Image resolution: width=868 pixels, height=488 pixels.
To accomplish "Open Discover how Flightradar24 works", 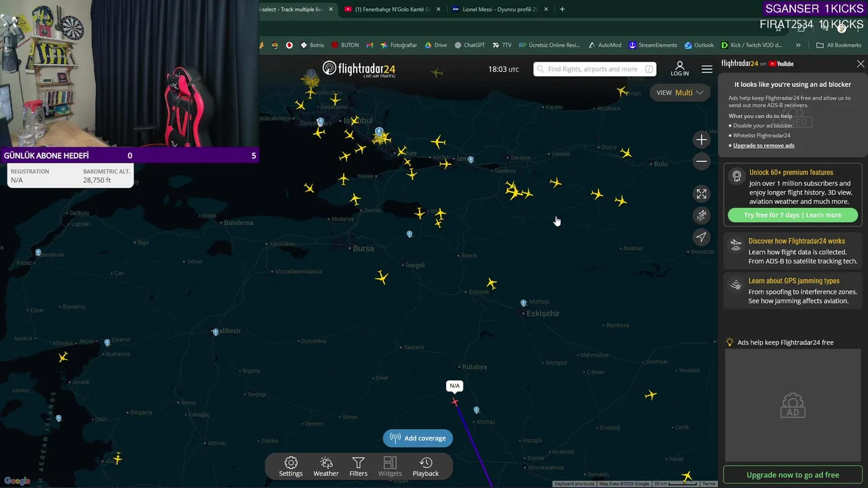I will tap(793, 251).
